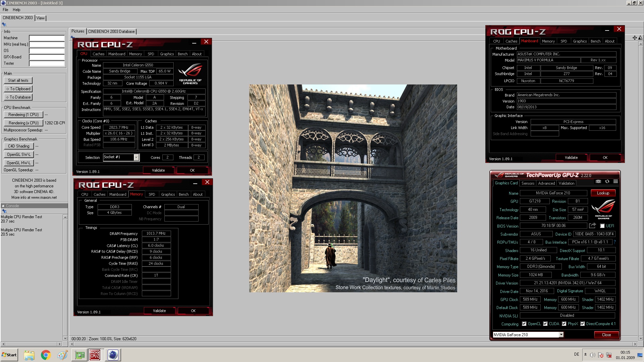Toggle the PhysX checkbox
644x362 pixels.
564,324
